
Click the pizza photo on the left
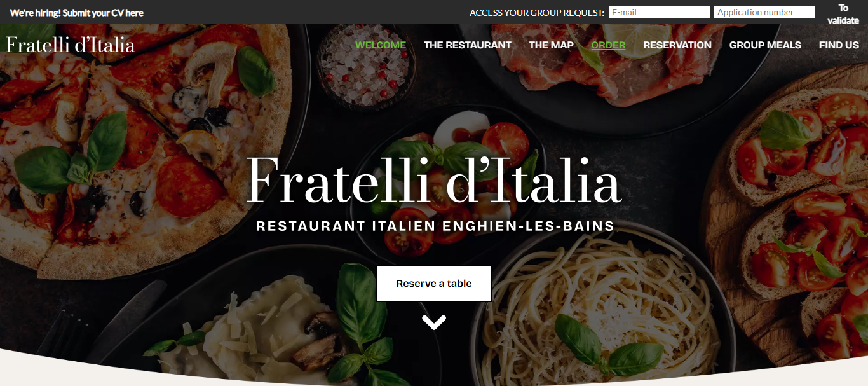coord(140,146)
